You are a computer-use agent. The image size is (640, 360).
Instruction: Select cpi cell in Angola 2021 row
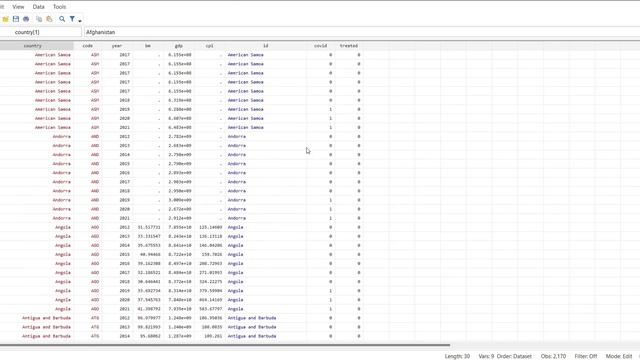point(211,309)
